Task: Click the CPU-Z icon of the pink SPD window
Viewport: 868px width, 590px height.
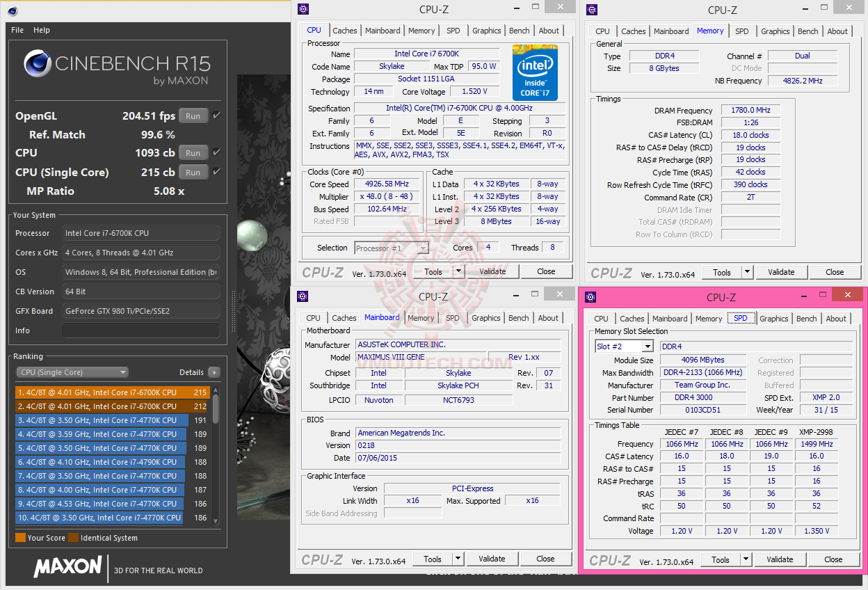Action: (590, 297)
